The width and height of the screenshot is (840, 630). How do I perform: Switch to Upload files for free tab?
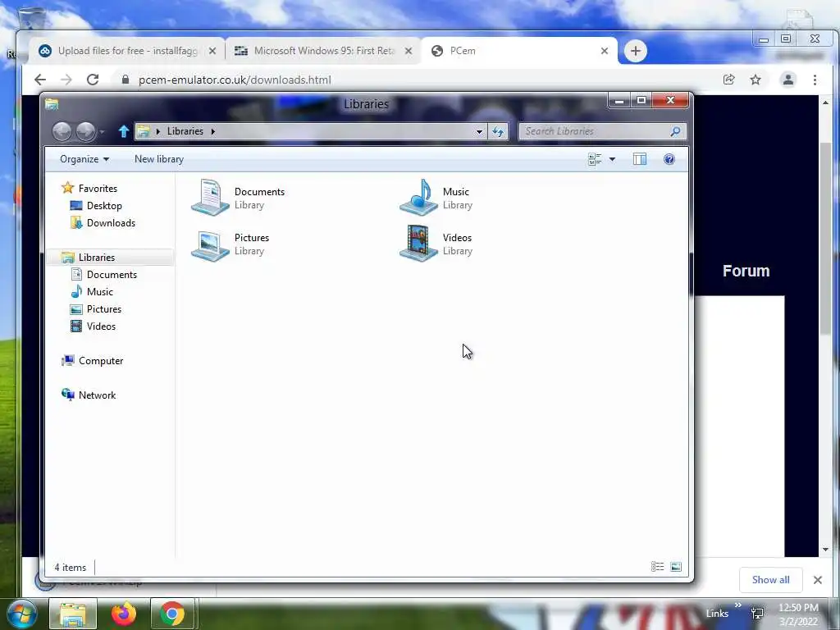127,51
